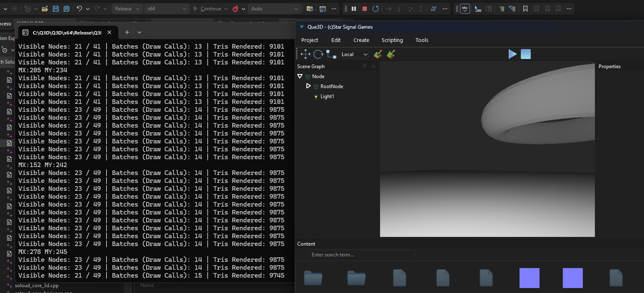644x293 pixels.
Task: Open overflow options after the bookmark icons
Action: (x=569, y=9)
